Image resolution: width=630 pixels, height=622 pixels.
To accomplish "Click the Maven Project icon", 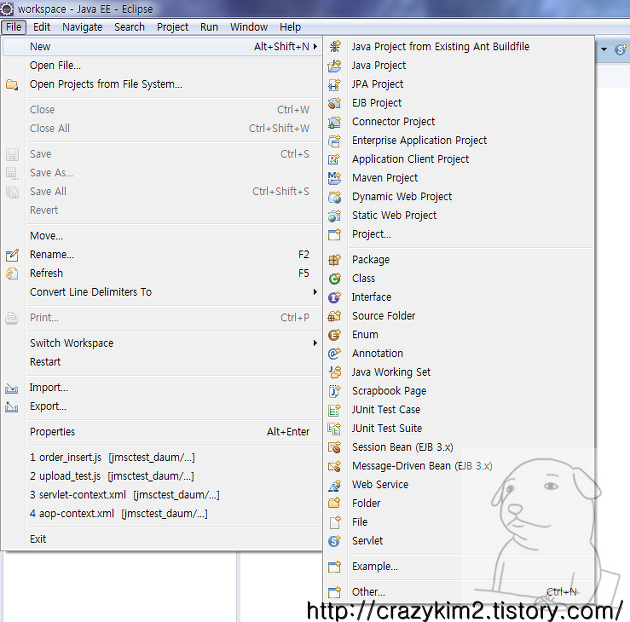I will tap(334, 178).
